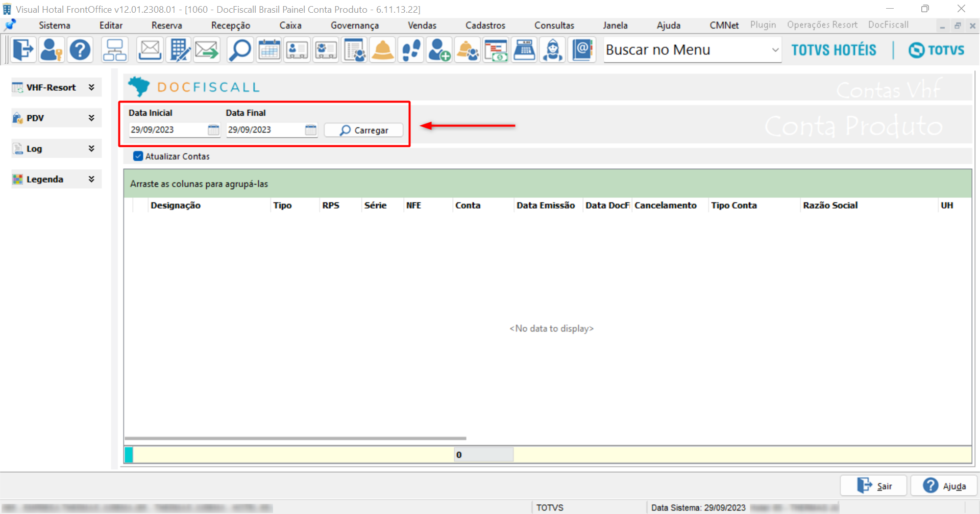The width and height of the screenshot is (980, 514).
Task: Open the Cadastros menu
Action: point(485,25)
